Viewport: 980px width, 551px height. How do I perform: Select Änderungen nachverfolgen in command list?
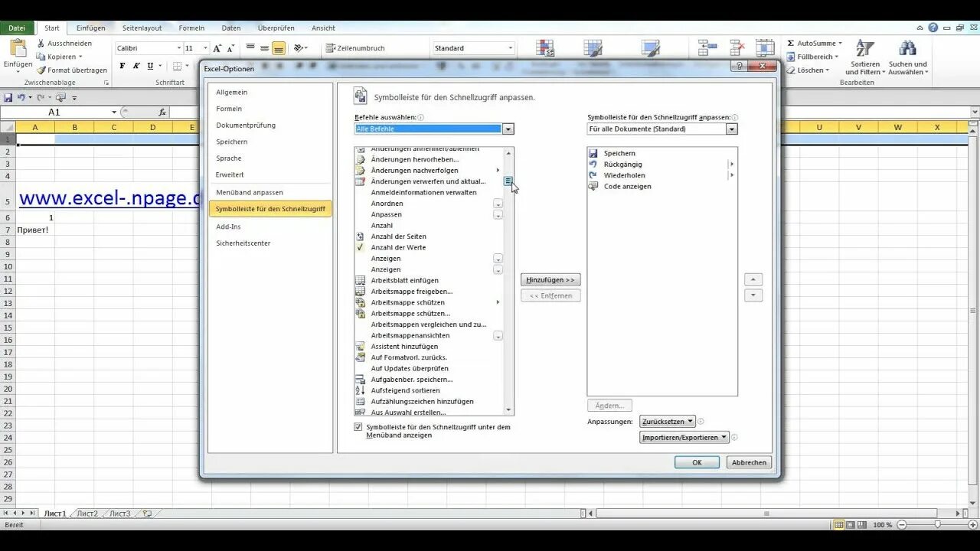(429, 171)
